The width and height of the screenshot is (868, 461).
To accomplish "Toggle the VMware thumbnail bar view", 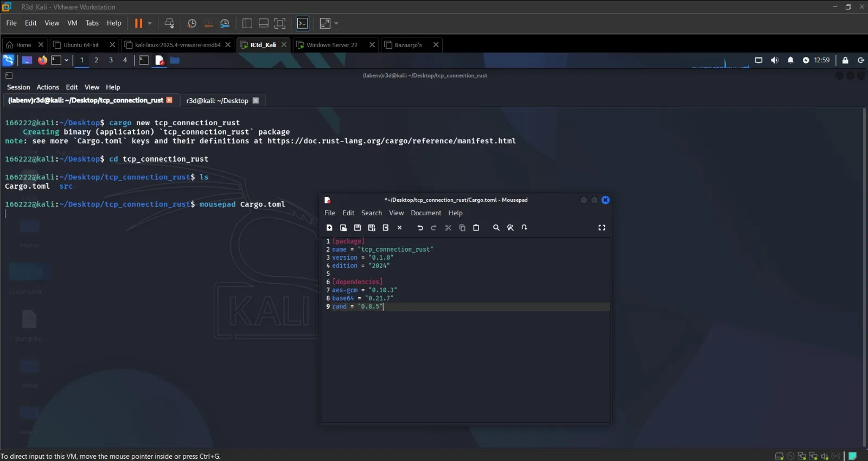I will tap(264, 23).
